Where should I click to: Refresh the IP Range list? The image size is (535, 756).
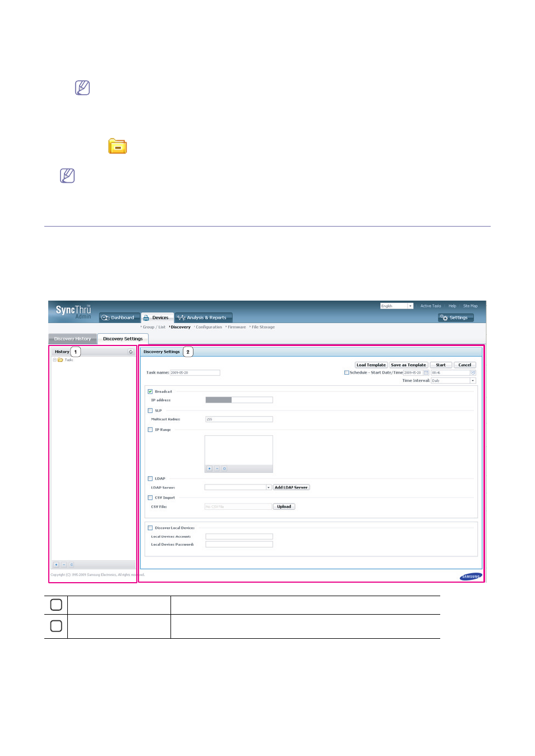point(224,468)
